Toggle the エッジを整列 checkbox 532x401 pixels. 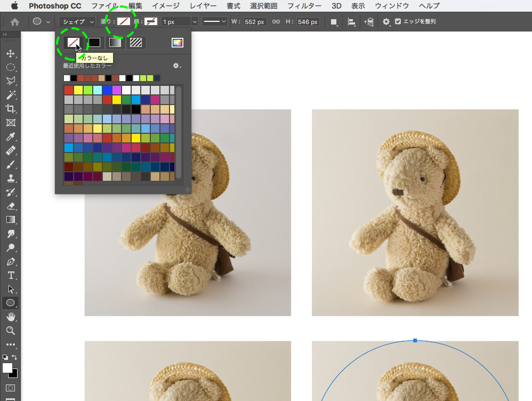tap(398, 22)
